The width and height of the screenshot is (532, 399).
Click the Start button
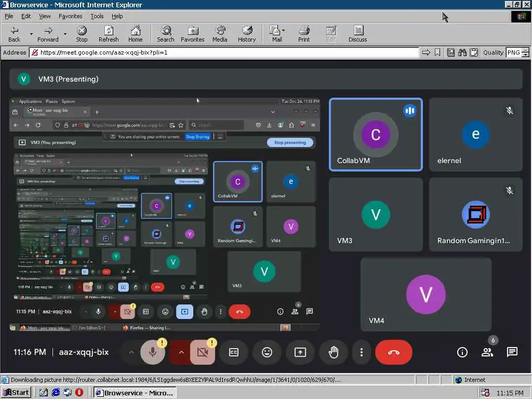click(x=16, y=393)
